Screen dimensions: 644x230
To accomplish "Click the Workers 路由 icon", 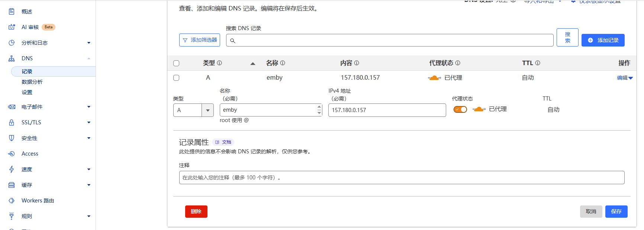I will [x=12, y=201].
